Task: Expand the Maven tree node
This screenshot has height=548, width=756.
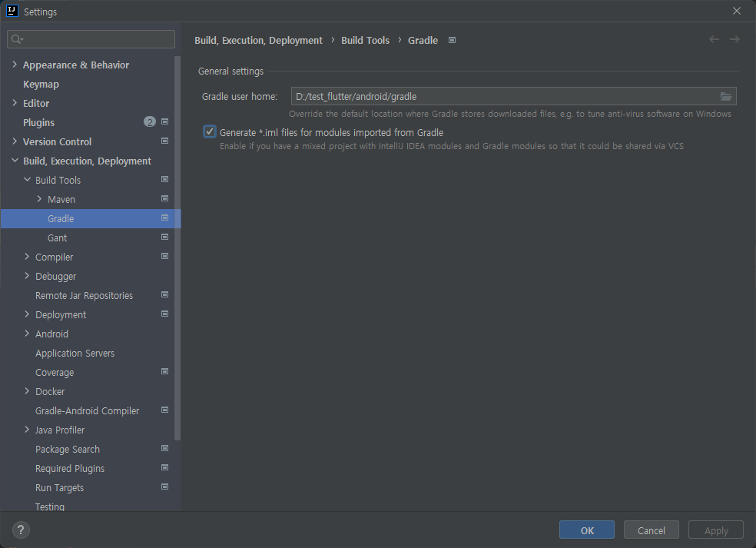Action: (x=39, y=199)
